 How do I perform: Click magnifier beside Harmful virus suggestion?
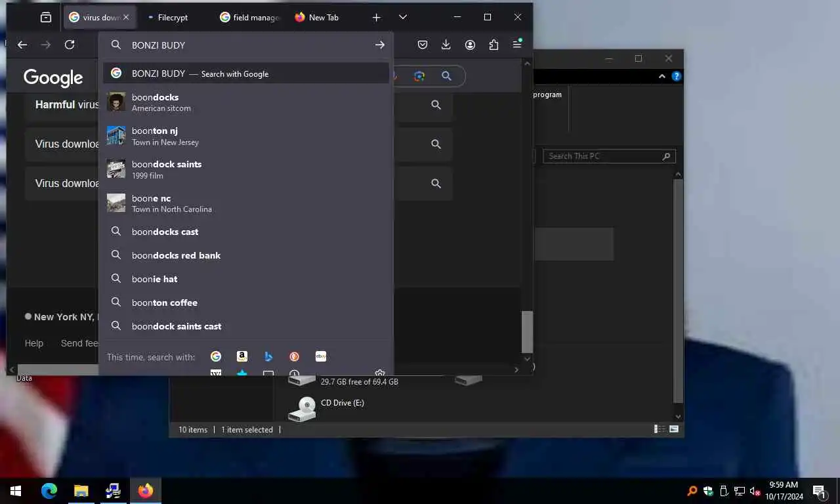[x=436, y=104]
